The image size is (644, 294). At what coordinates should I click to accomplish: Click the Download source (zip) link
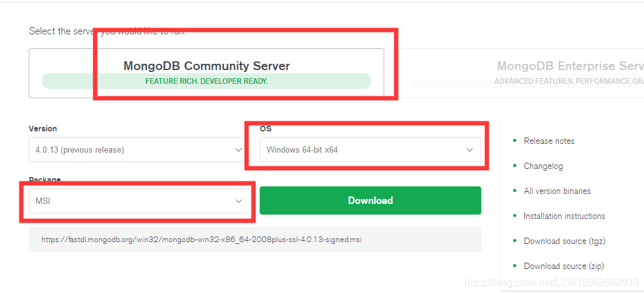563,266
